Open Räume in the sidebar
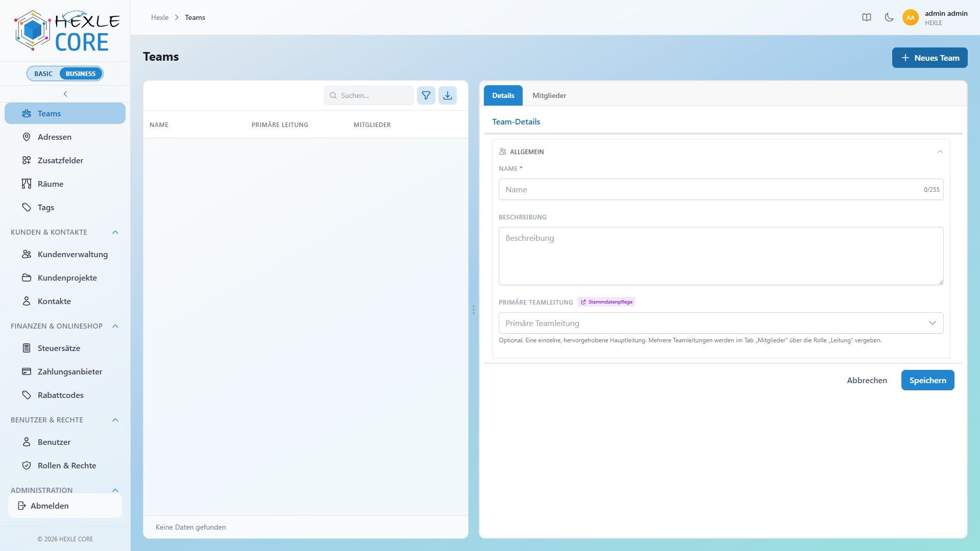The height and width of the screenshot is (551, 980). [65, 184]
